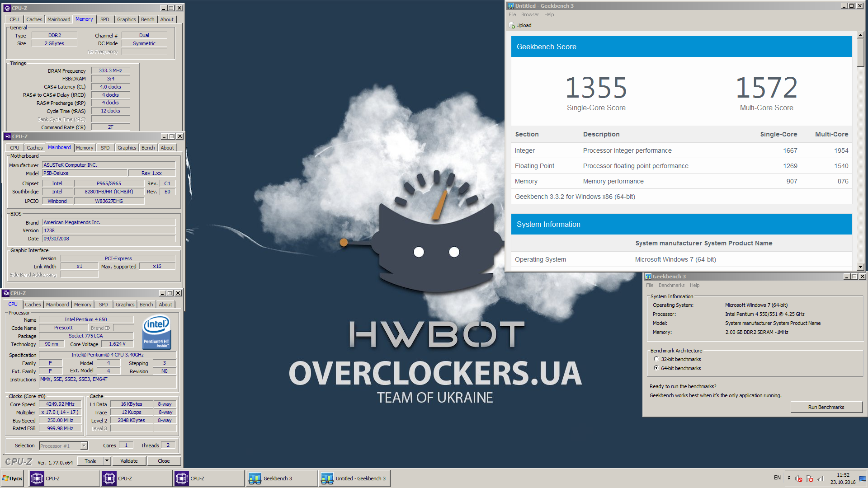Screen dimensions: 868x488
Task: Click CPU-Z title icon in CPU window
Action: point(6,293)
